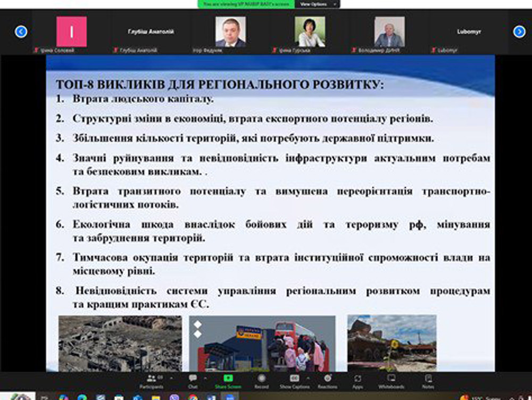Open Google Chrome from the taskbar
The height and width of the screenshot is (400, 532).
click(193, 397)
